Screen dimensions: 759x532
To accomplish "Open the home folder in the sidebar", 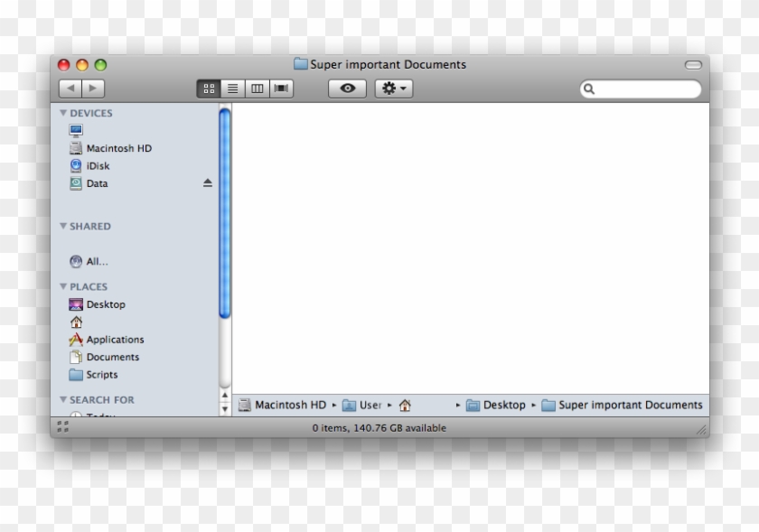I will (x=76, y=322).
